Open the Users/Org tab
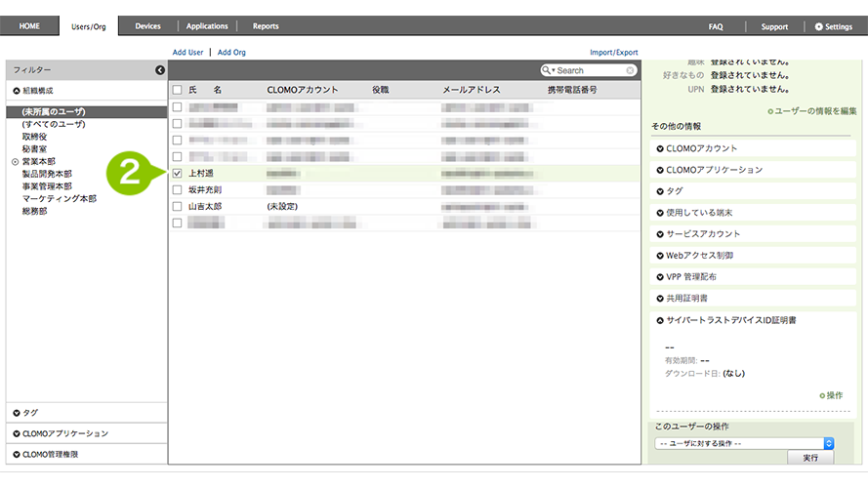The width and height of the screenshot is (868, 488). pyautogui.click(x=89, y=26)
